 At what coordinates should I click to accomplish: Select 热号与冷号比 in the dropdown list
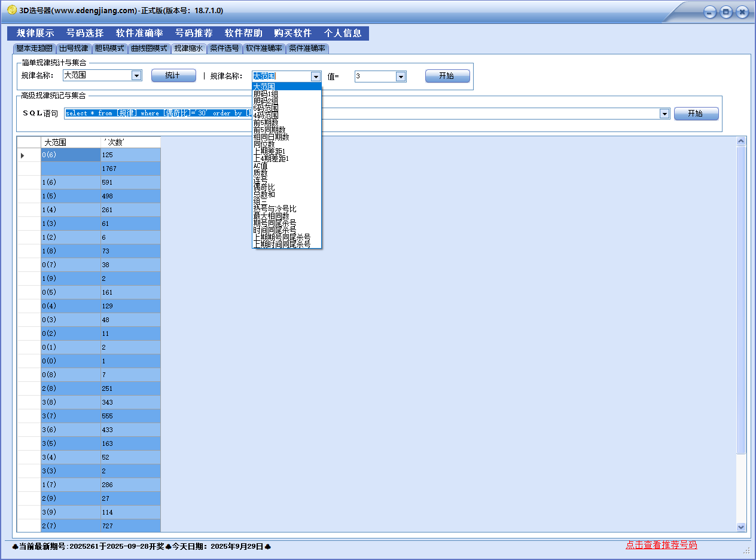click(x=275, y=209)
